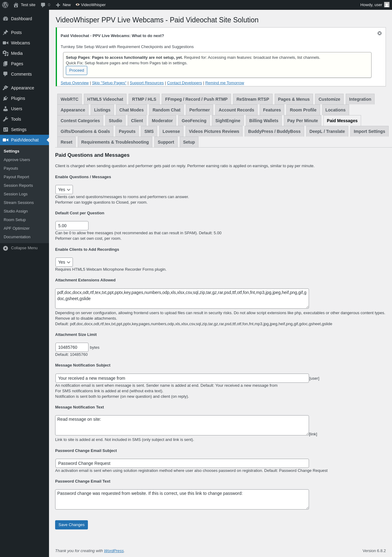The width and height of the screenshot is (392, 557).
Task: Open the Billing Wallets tab
Action: point(264,121)
